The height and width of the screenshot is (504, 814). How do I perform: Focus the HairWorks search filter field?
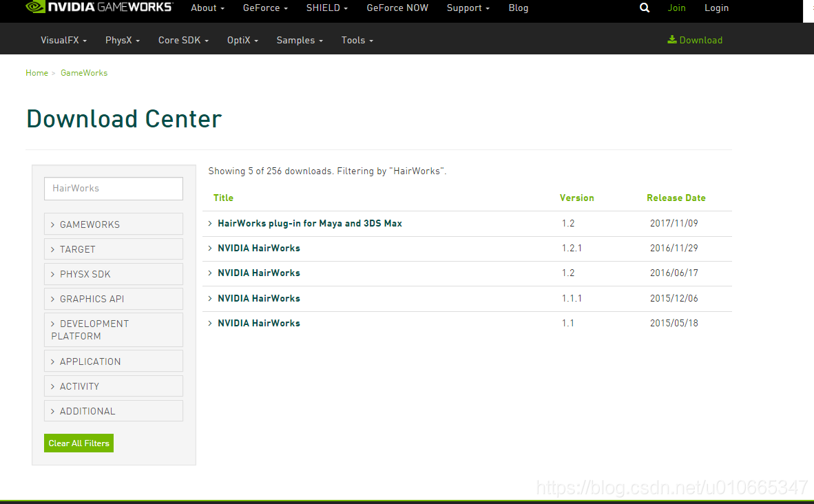[114, 189]
